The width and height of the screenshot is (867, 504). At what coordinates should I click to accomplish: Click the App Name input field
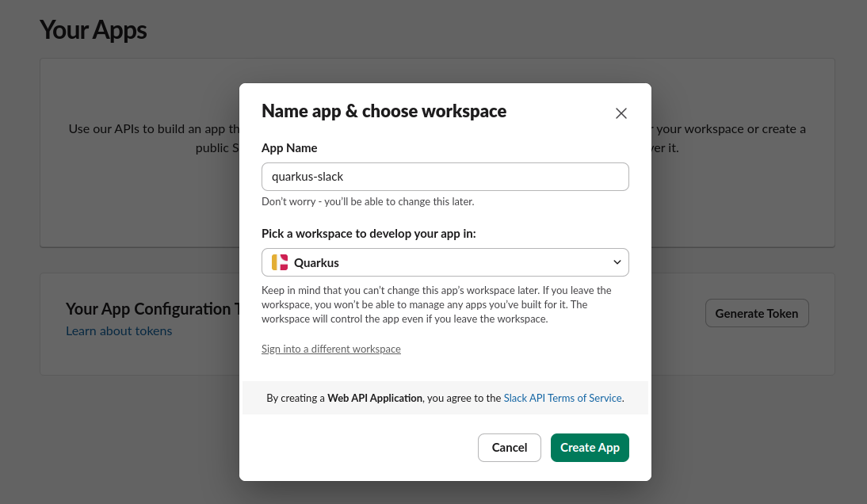445,177
